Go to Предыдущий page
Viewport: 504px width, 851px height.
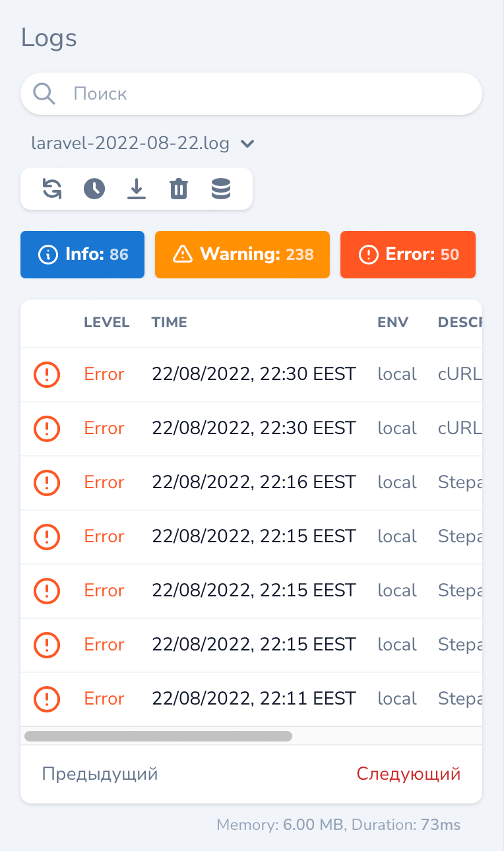[x=100, y=774]
